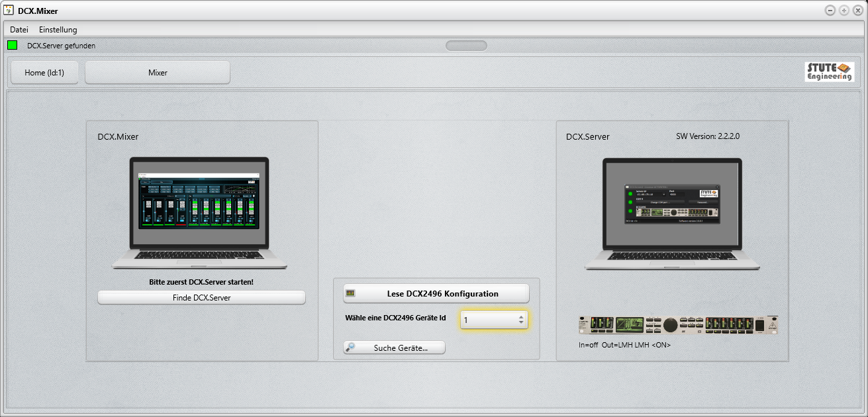Viewport: 868px width, 417px height.
Task: Click the 'DCX.Mixer' heading above the laptop image
Action: point(118,137)
